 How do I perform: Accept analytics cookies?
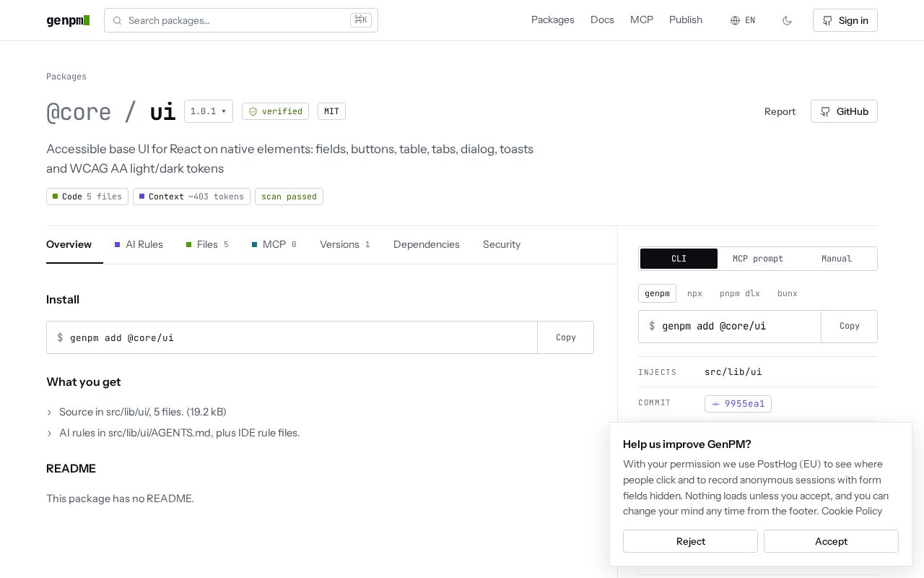pos(831,541)
